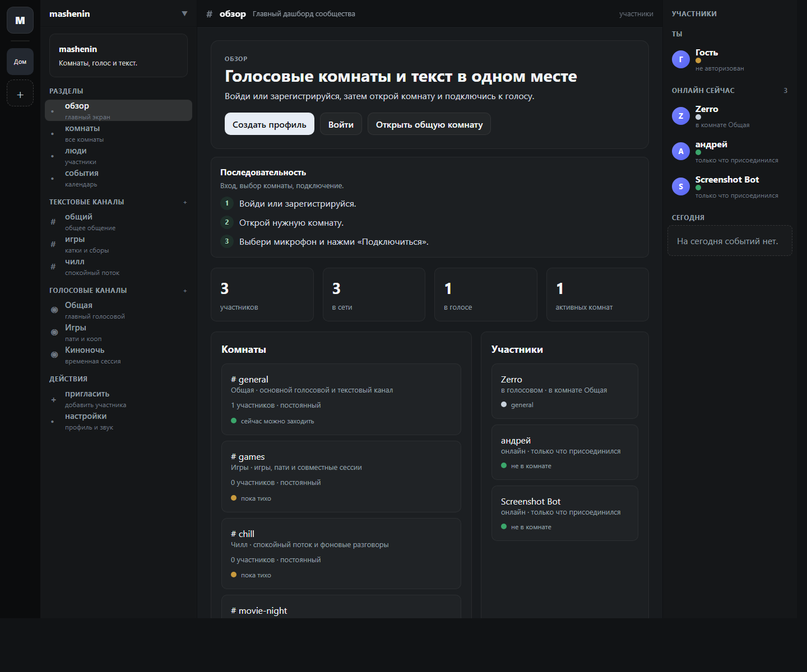807x672 pixels.
Task: Open the чилл text channel
Action: click(118, 267)
